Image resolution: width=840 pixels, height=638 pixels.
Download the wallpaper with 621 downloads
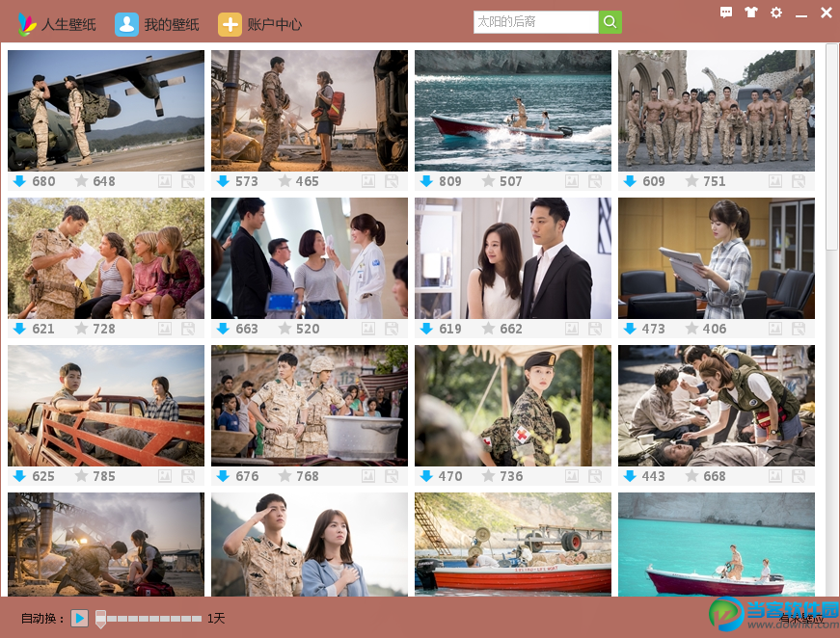[x=20, y=329]
